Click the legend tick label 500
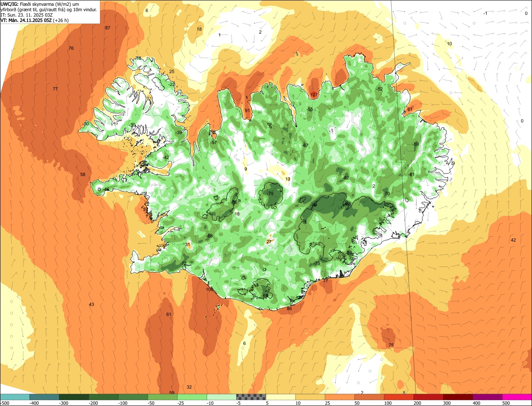 (x=506, y=403)
